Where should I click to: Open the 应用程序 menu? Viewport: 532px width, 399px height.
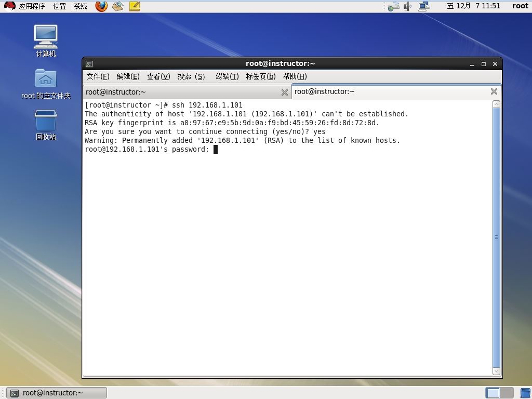(32, 6)
